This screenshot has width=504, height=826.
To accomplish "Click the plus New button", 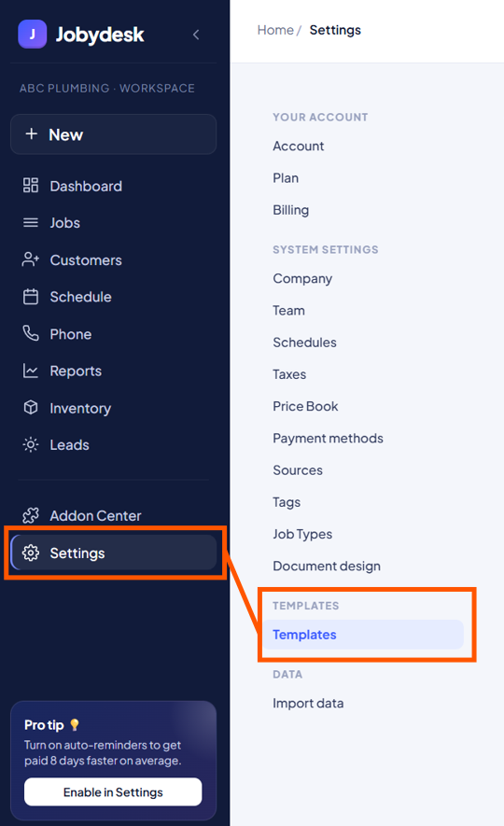I will coord(113,134).
